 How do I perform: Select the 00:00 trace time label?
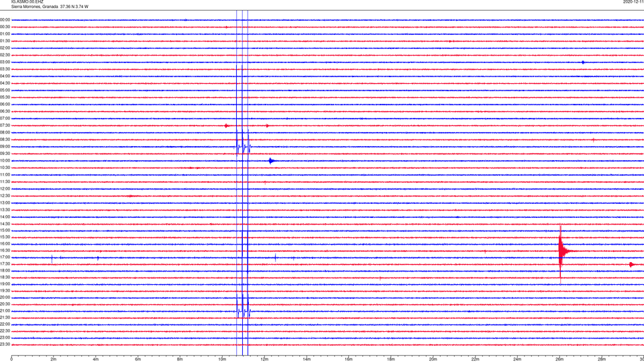coord(5,19)
